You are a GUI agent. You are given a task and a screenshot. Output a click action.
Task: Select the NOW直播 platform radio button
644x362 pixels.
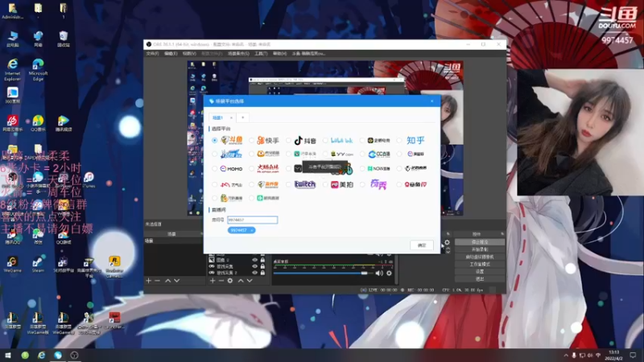362,169
